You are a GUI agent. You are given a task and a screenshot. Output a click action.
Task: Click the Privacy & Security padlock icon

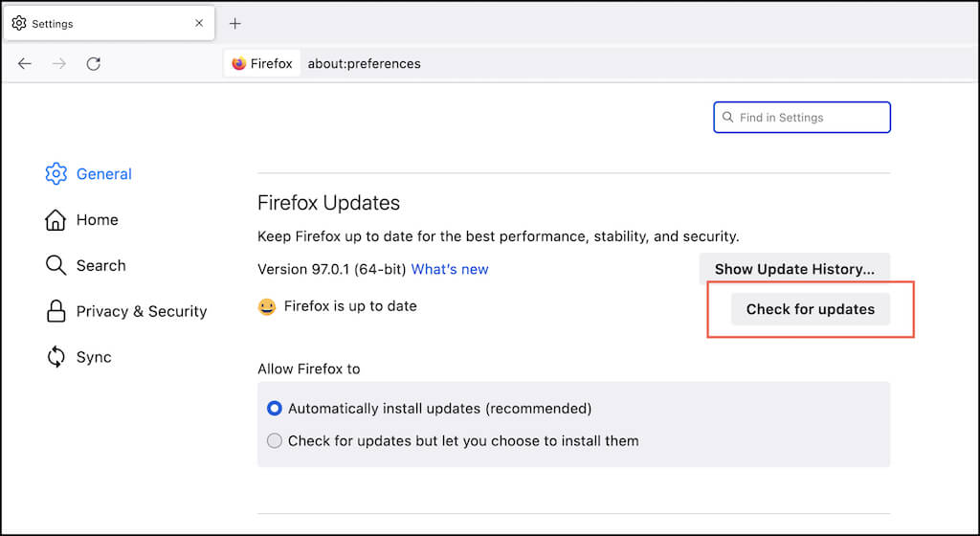pyautogui.click(x=56, y=311)
